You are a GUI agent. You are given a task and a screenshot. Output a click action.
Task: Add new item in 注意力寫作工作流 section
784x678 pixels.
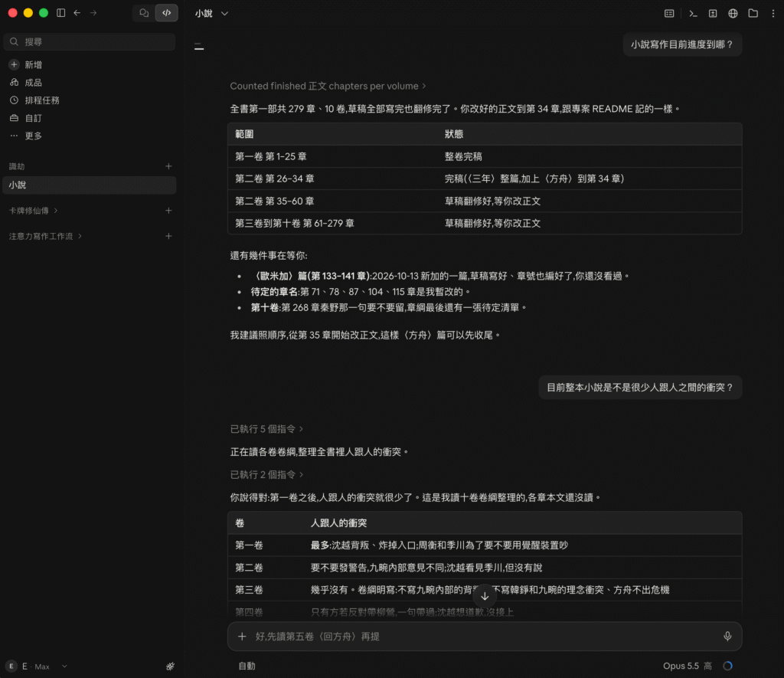point(168,236)
